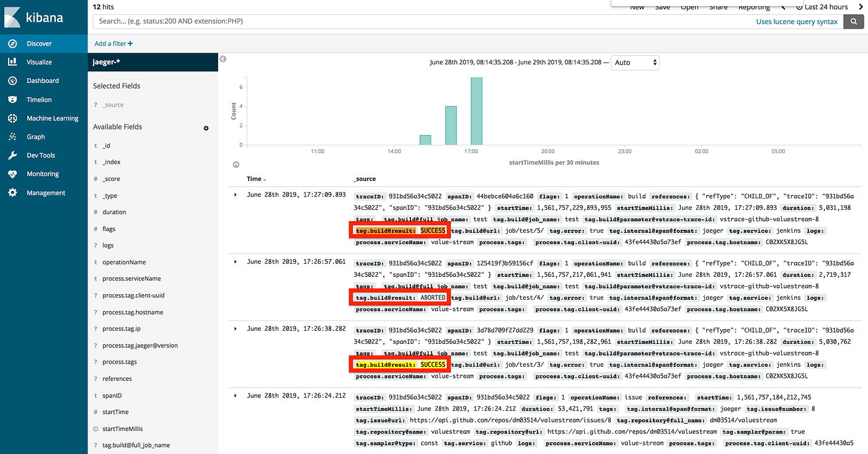Screen dimensions: 868x454
Task: Select _source under Selected Fields
Action: click(113, 105)
